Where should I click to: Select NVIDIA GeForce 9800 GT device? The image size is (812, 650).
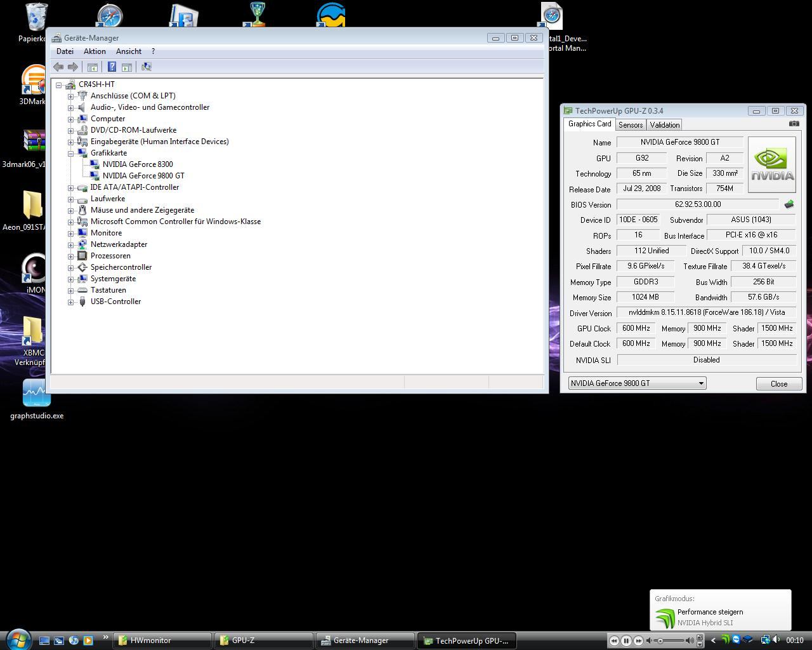[143, 176]
